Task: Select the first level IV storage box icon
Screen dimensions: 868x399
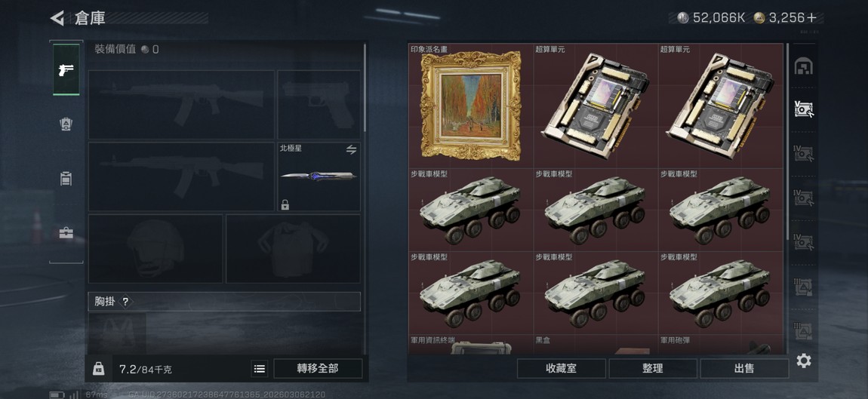Action: click(803, 153)
